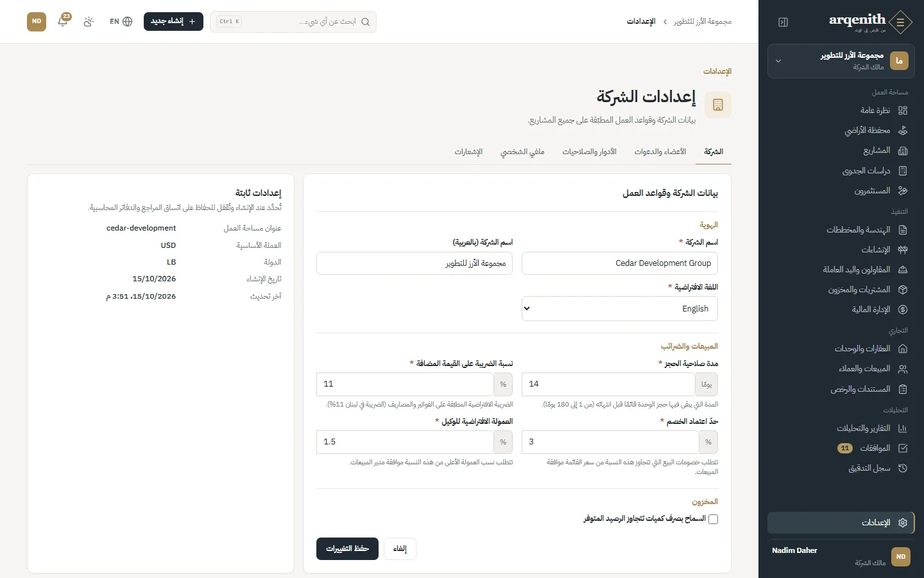This screenshot has height=578, width=924.
Task: Click the نسبة الضريبة على القيمة المضافة field
Action: tap(405, 384)
